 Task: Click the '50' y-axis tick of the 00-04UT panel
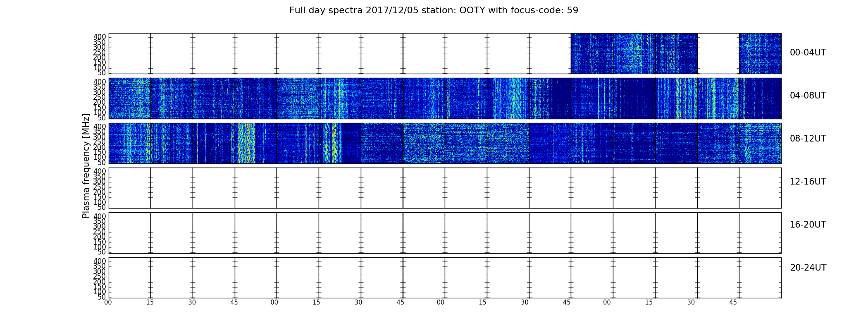tap(102, 73)
